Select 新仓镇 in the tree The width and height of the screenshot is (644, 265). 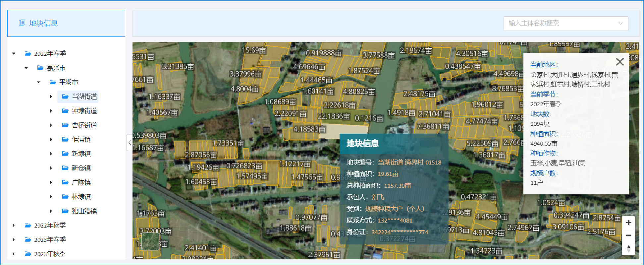pyautogui.click(x=81, y=168)
